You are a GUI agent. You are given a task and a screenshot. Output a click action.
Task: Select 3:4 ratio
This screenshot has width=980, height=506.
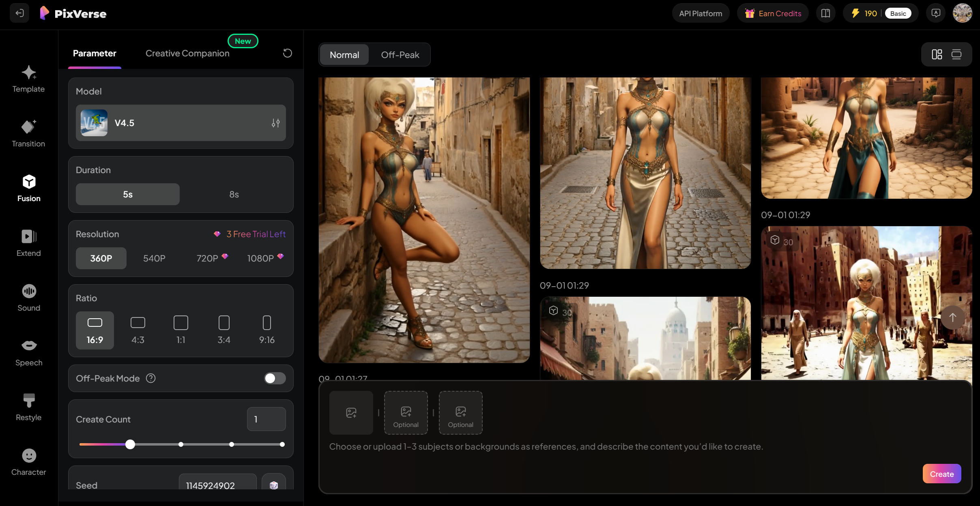[x=224, y=330]
